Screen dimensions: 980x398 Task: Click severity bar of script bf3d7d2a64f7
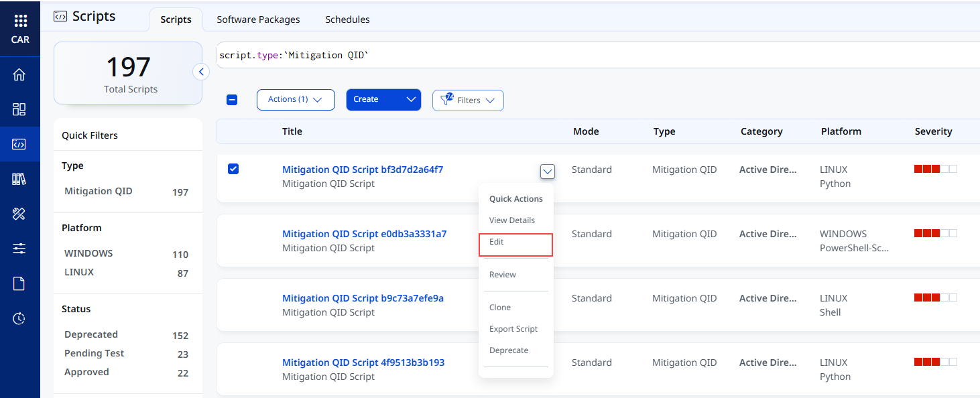(x=936, y=169)
